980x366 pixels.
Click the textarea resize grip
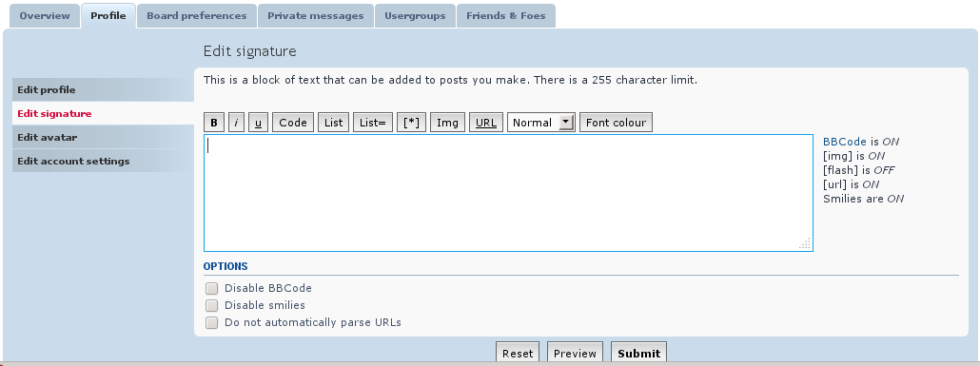pos(805,243)
